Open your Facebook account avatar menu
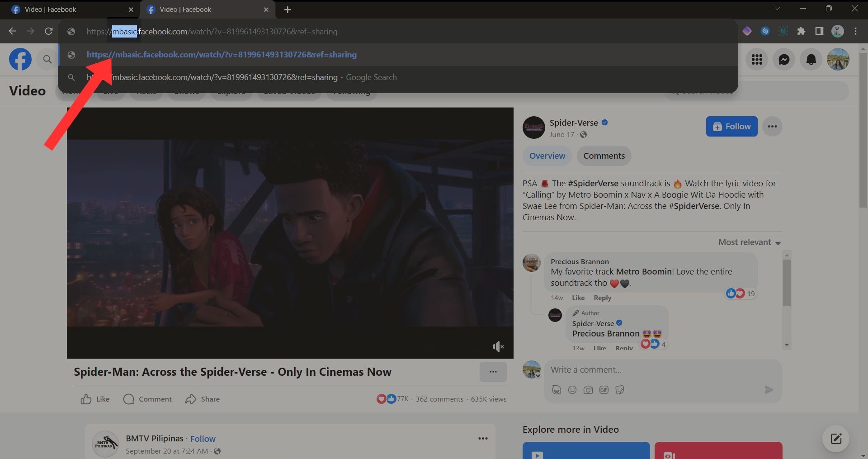This screenshot has height=459, width=868. pos(838,59)
